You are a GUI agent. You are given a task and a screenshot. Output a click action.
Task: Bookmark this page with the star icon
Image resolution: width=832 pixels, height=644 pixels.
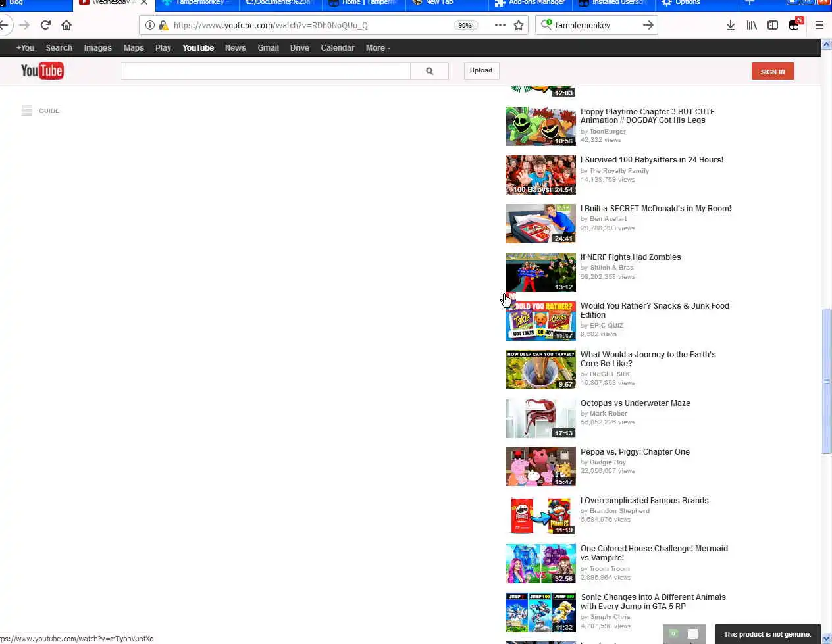519,25
